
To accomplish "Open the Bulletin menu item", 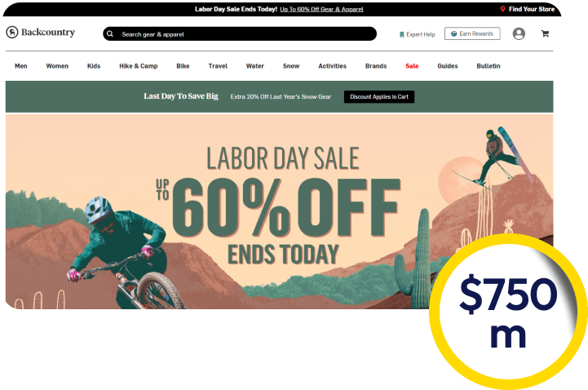I will [489, 66].
